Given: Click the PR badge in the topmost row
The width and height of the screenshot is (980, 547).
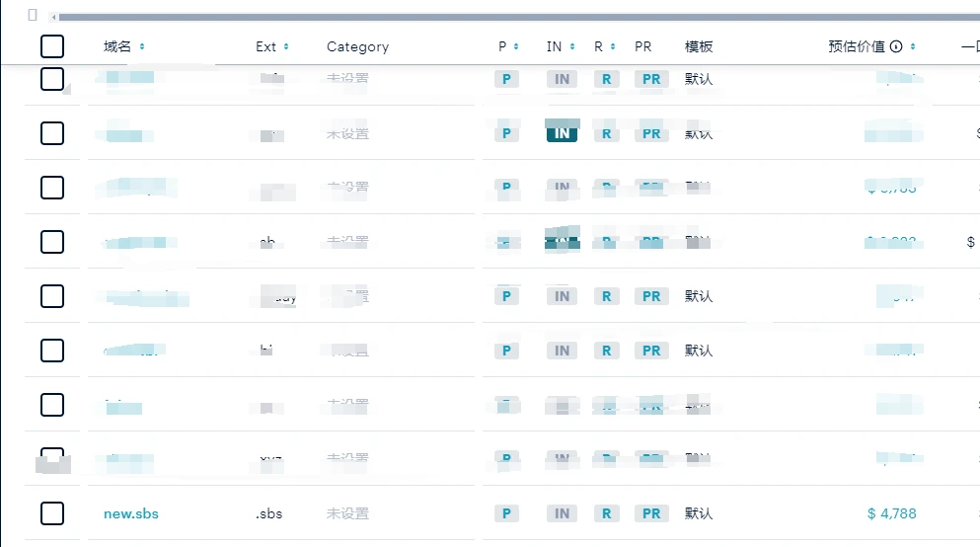Looking at the screenshot, I should [651, 79].
